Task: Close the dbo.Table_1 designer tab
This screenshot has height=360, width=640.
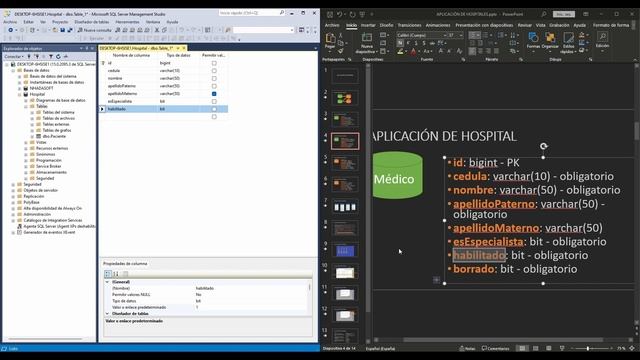Action: click(184, 48)
